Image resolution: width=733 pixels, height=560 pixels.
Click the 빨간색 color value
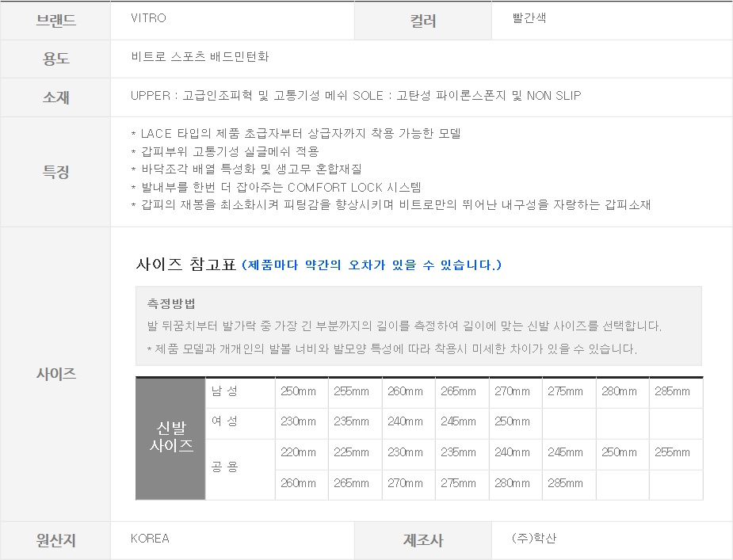point(529,18)
